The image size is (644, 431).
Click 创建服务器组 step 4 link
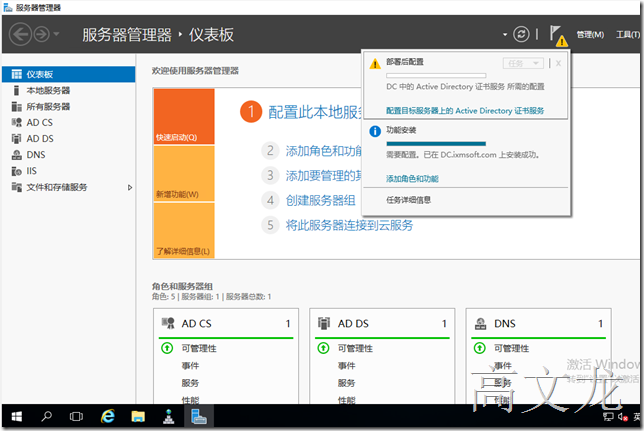(321, 200)
